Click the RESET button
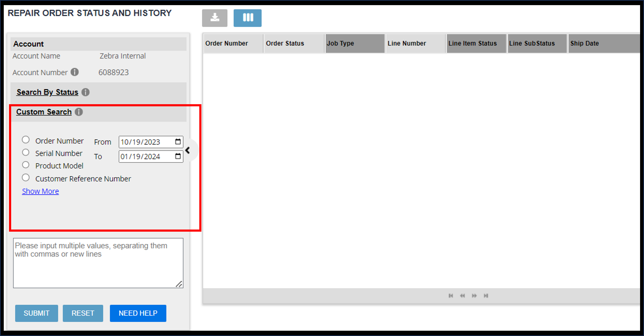This screenshot has height=336, width=644. [x=83, y=313]
